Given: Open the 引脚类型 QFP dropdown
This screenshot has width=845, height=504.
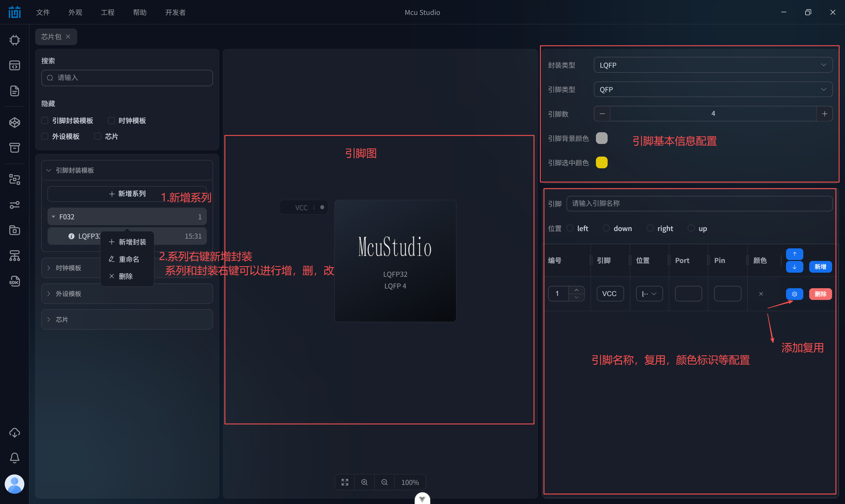Looking at the screenshot, I should [712, 89].
